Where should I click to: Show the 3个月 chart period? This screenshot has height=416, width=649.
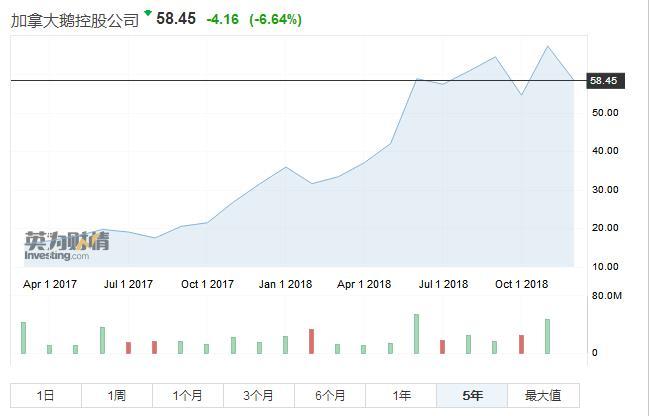pyautogui.click(x=259, y=395)
